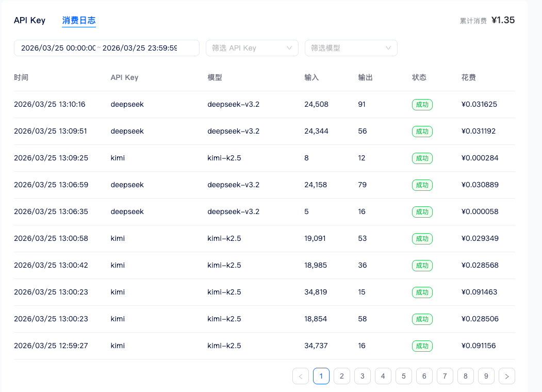Click the 成功 status tag for 12:59:27 entry
This screenshot has height=392, width=542.
(422, 346)
